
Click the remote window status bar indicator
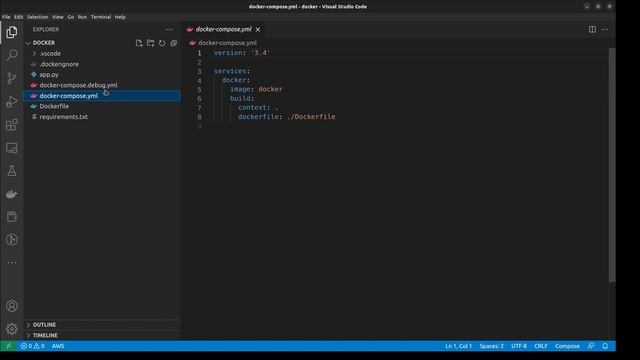tap(8, 346)
